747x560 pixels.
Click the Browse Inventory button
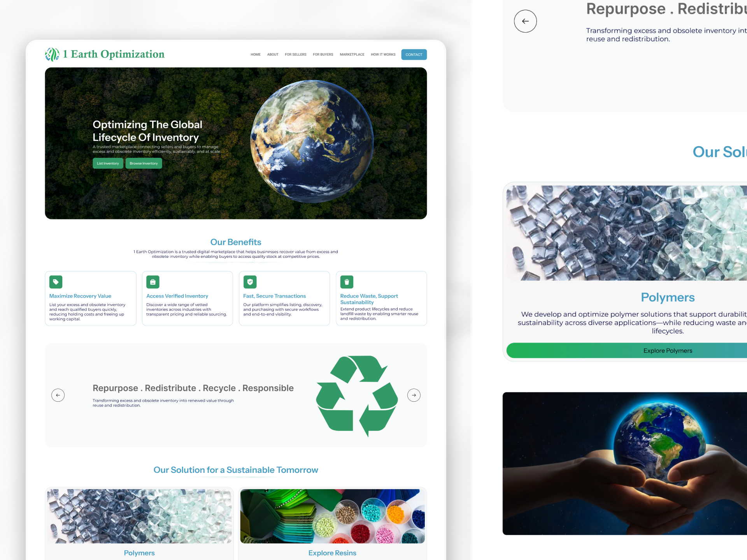(144, 163)
